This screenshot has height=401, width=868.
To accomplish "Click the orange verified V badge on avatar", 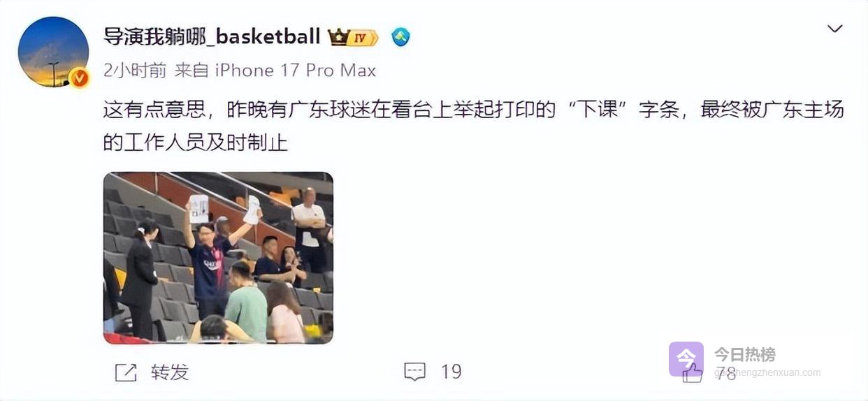I will click(80, 78).
